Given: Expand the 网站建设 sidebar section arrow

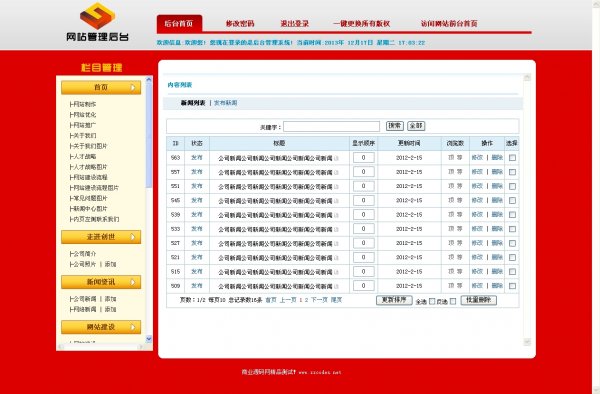Looking at the screenshot, I should pyautogui.click(x=132, y=327).
